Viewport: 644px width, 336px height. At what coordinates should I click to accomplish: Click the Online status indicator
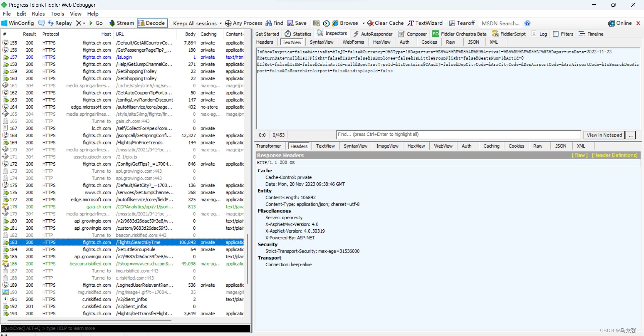pyautogui.click(x=620, y=23)
